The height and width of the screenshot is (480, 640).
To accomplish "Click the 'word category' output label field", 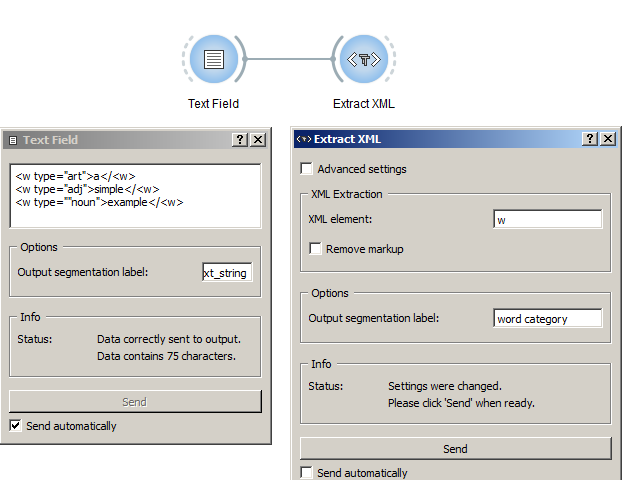I will click(547, 318).
